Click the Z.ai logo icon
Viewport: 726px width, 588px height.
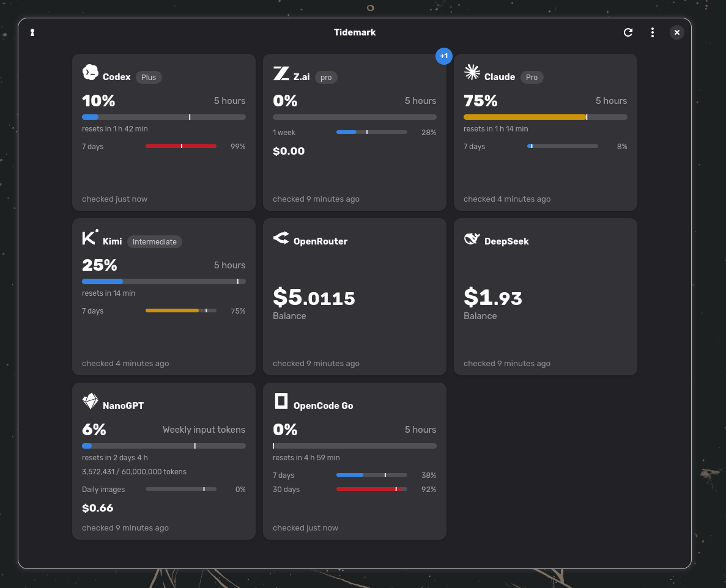tap(281, 73)
